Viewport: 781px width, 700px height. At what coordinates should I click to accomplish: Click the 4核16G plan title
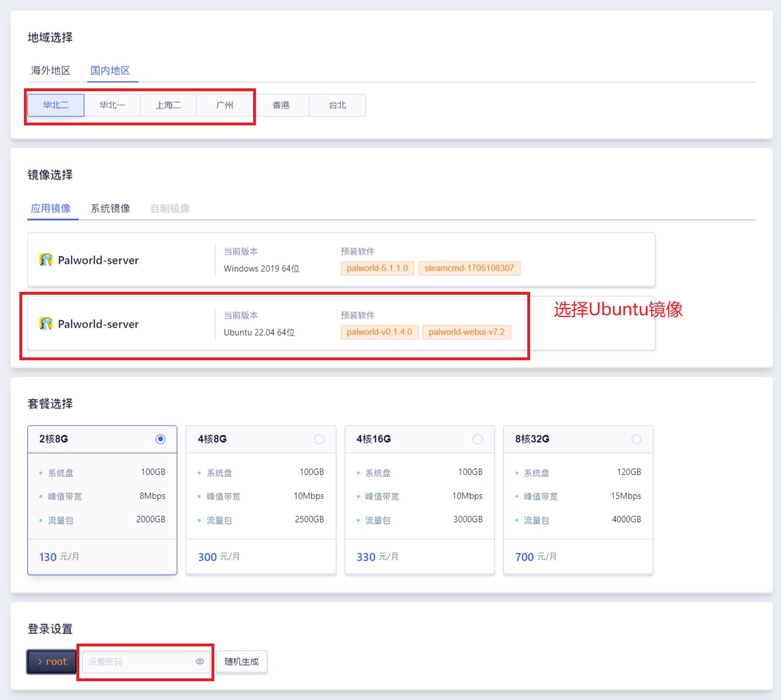coord(373,439)
